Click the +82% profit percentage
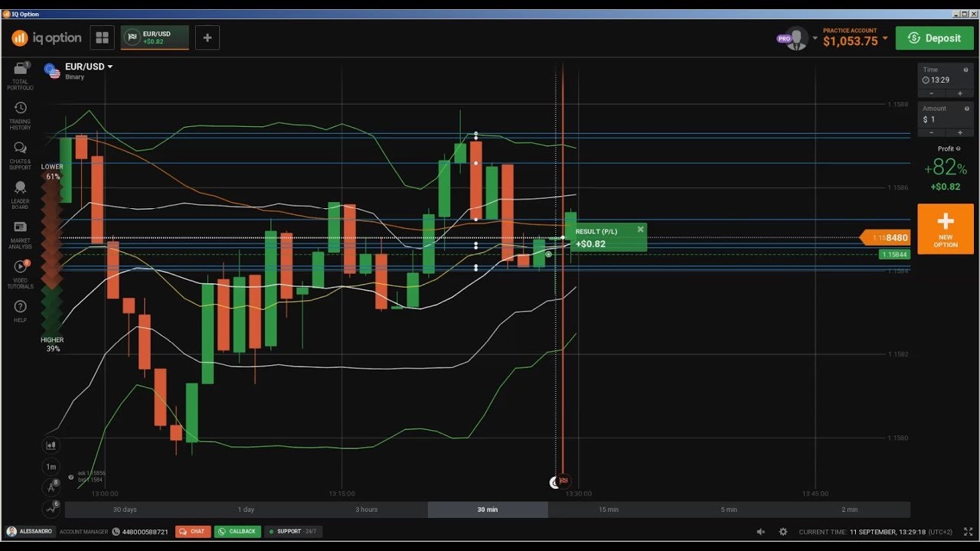The image size is (980, 551). coord(946,168)
